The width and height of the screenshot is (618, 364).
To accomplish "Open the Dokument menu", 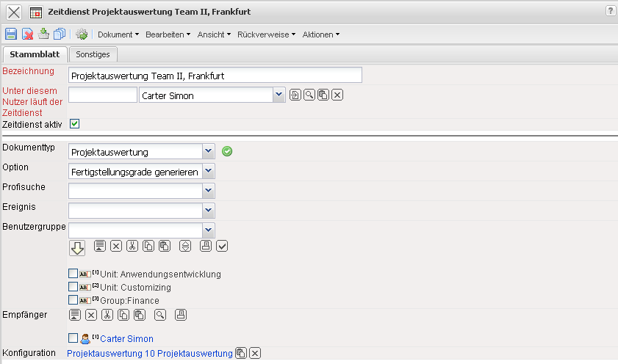I will click(x=118, y=34).
